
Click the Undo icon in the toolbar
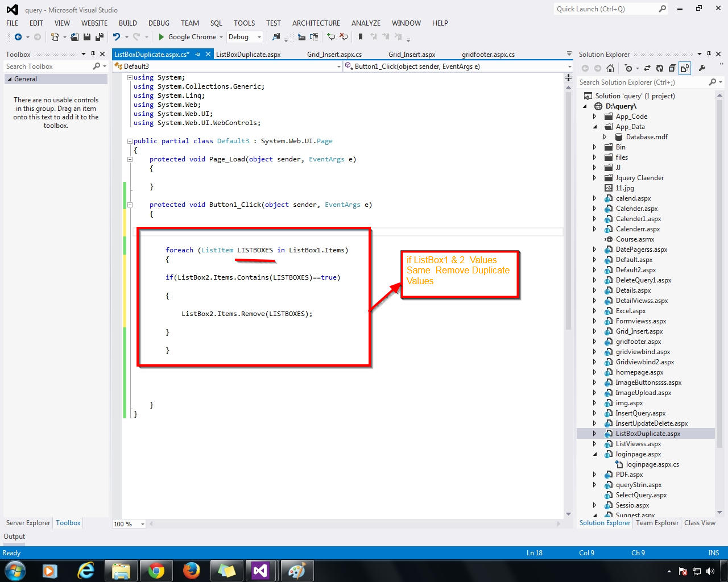click(117, 37)
